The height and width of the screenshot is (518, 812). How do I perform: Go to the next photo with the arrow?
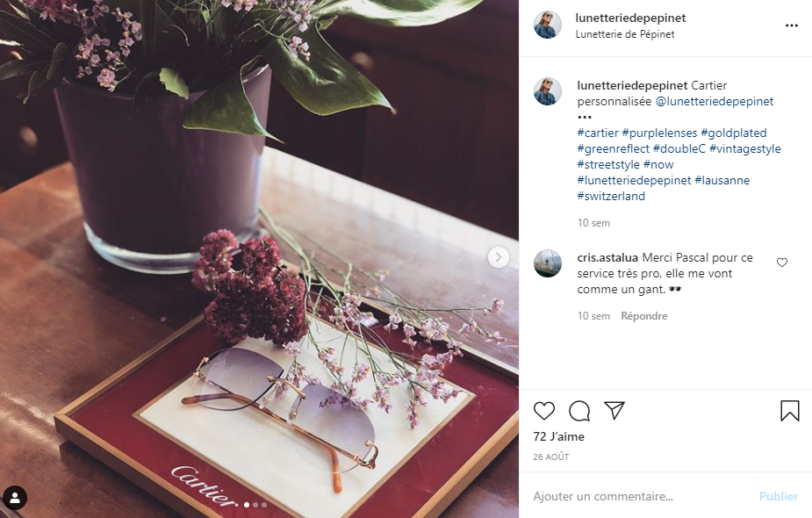499,257
